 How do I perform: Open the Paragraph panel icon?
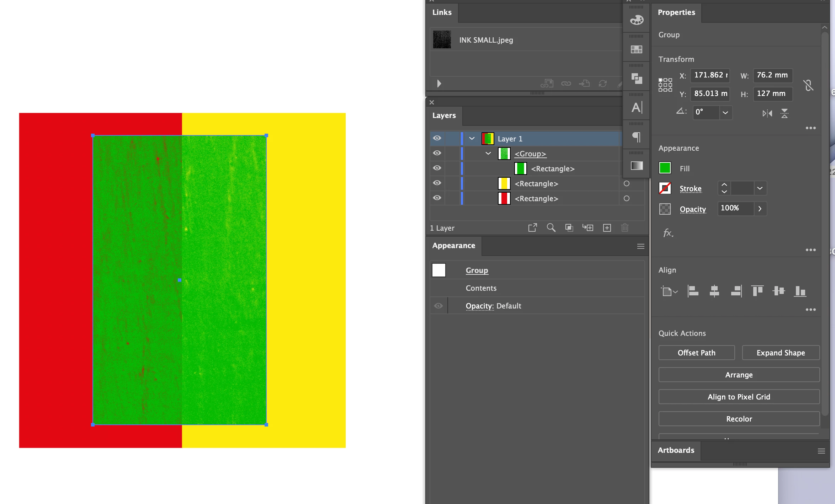pyautogui.click(x=637, y=137)
